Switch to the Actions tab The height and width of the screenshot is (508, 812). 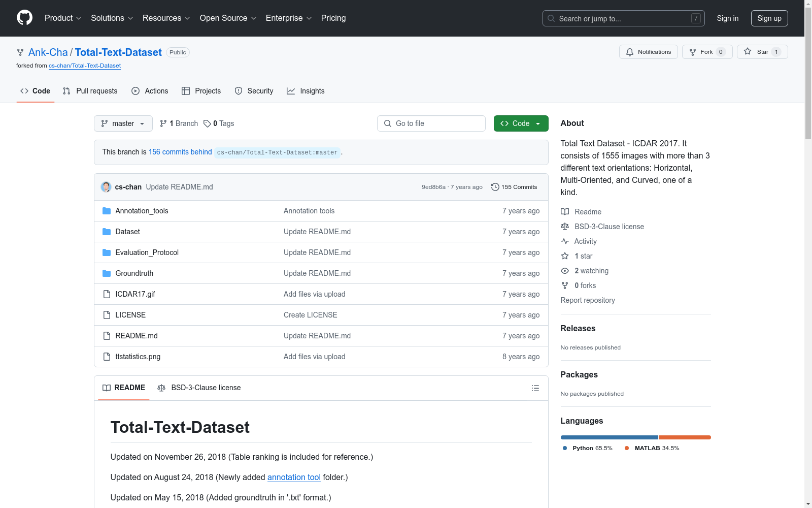point(150,91)
